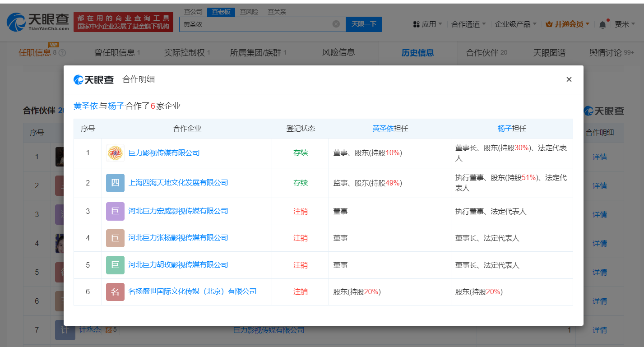Click the 名 avatar for 名扬盛世国际文化传媒

115,291
